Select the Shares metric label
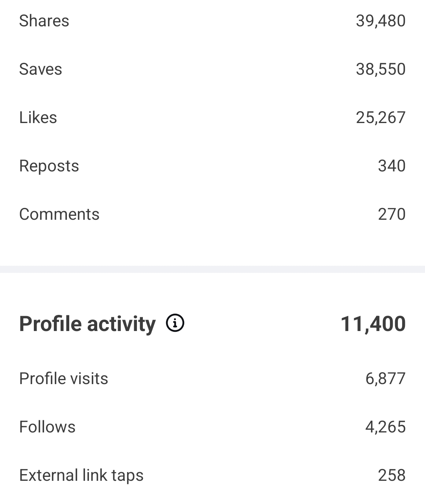This screenshot has height=504, width=425. pos(44,21)
